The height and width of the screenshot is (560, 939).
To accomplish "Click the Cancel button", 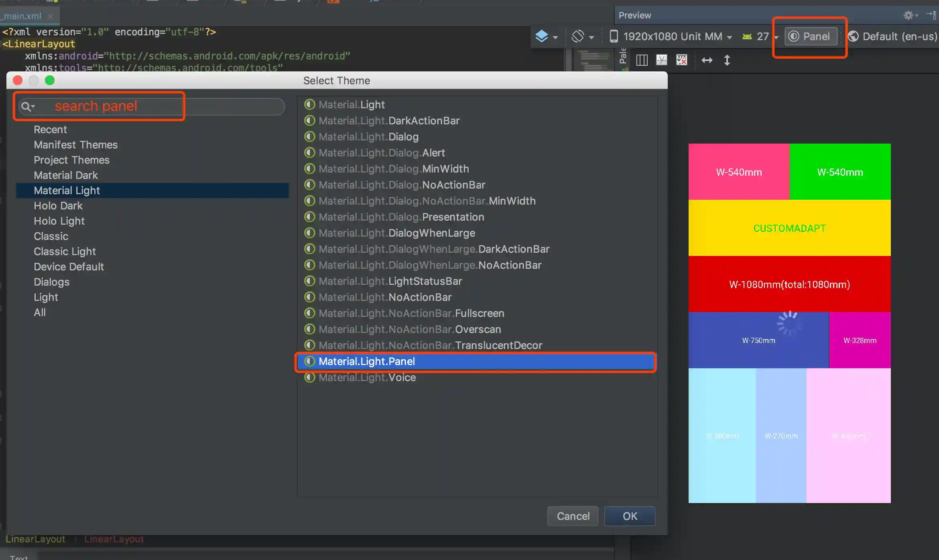I will click(573, 516).
